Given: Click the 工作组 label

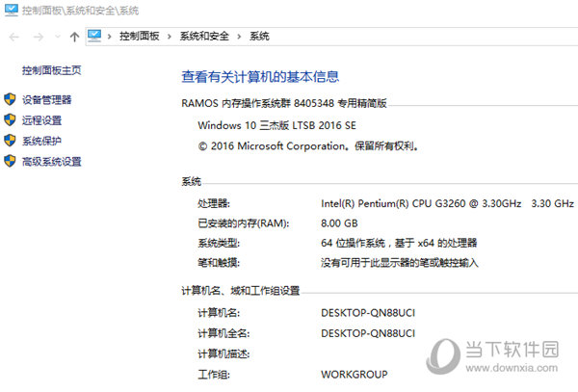Looking at the screenshot, I should (214, 375).
